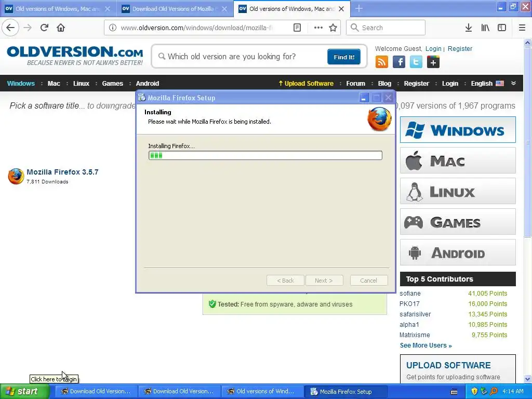Screen dimensions: 532x399
Task: Open the Mozilla Firefox 3.5.7 link
Action: point(62,172)
